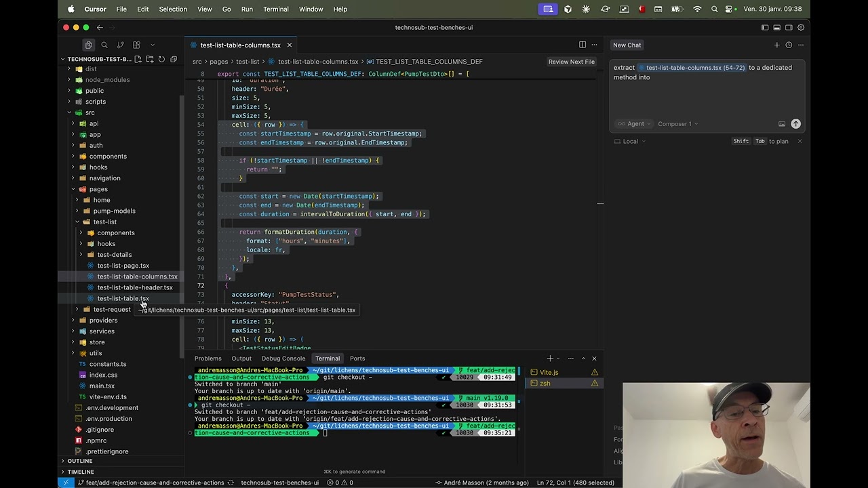Viewport: 868px width, 488px height.
Task: Click the New Folder icon in explorer
Action: (x=149, y=59)
